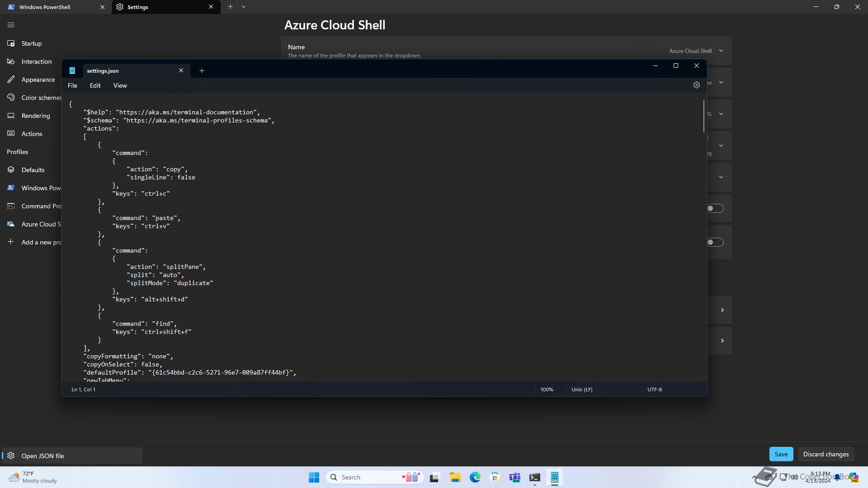This screenshot has width=868, height=488.
Task: Click the Rendering monitor icon
Action: [x=11, y=116]
